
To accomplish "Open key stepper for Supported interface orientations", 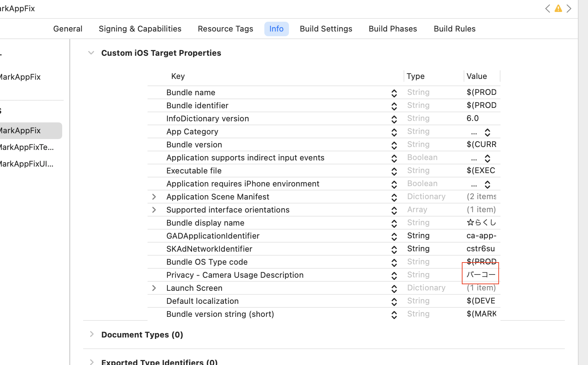I will [x=394, y=210].
